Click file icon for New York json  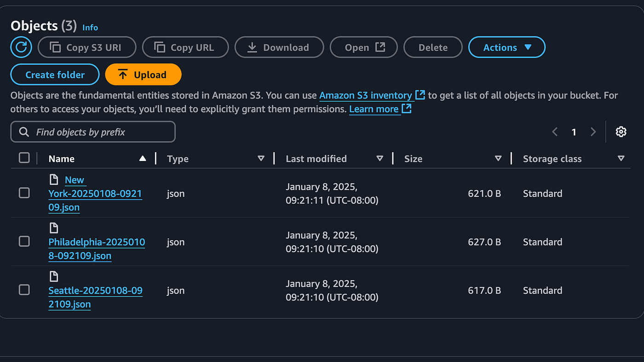tap(54, 179)
